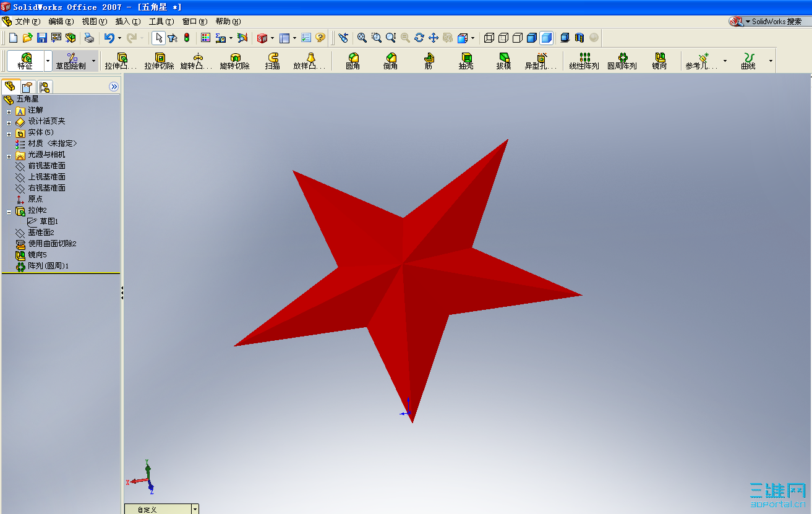Click the 筋 rib tool
This screenshot has width=812, height=514.
tap(429, 61)
